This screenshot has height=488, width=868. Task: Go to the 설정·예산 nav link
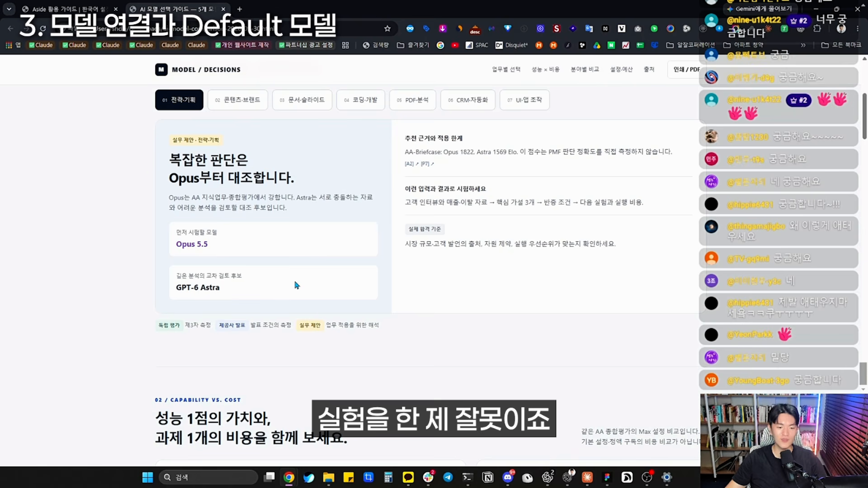pos(621,69)
